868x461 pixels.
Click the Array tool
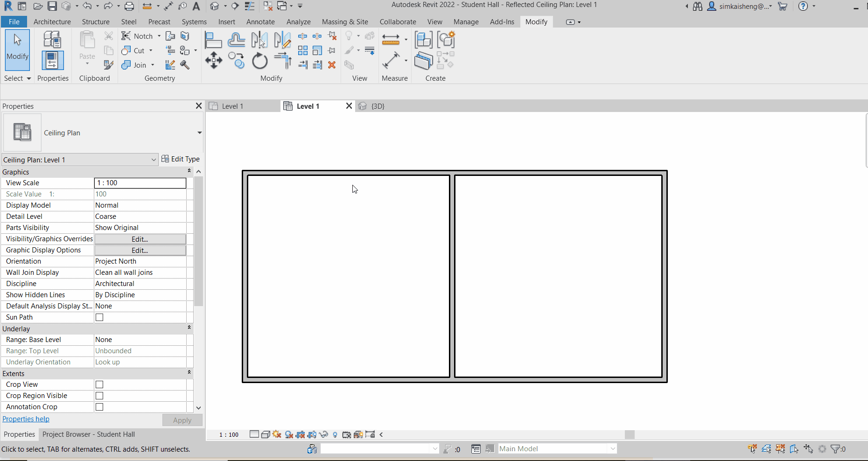click(x=303, y=50)
